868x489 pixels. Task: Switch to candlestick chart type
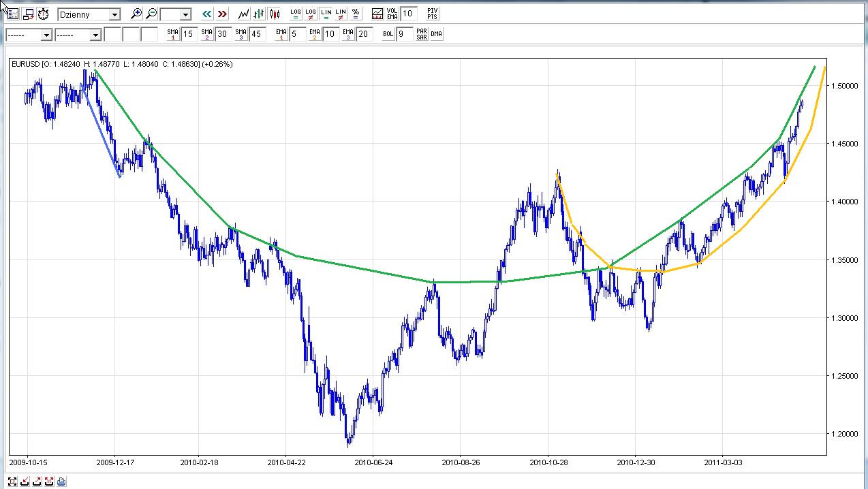pos(275,14)
